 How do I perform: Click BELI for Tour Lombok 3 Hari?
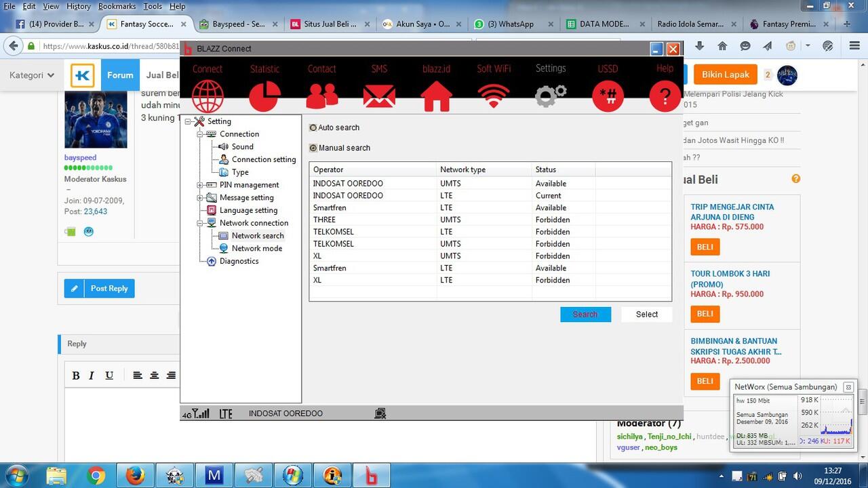click(705, 314)
